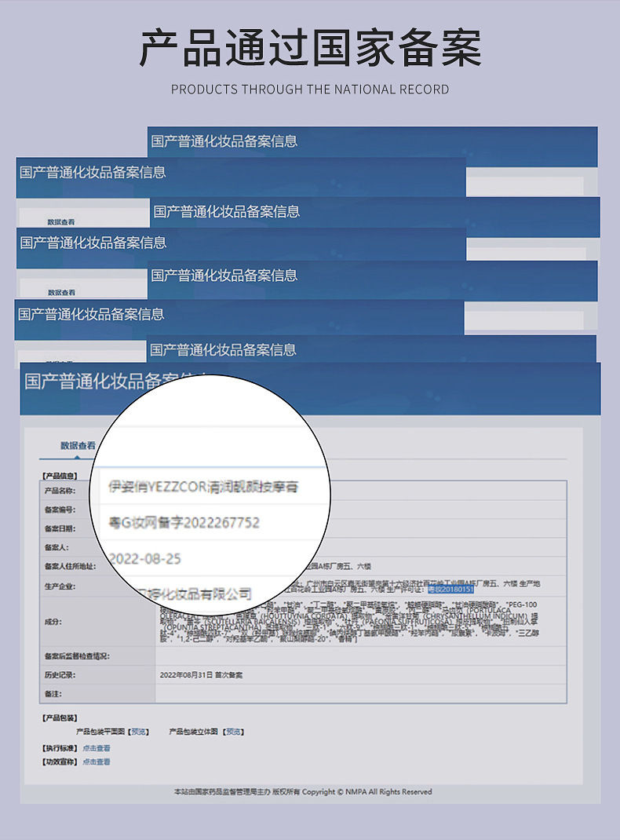The height and width of the screenshot is (840, 620).
Task: Click the page heading 产品通过国家备案
Action: point(310,49)
